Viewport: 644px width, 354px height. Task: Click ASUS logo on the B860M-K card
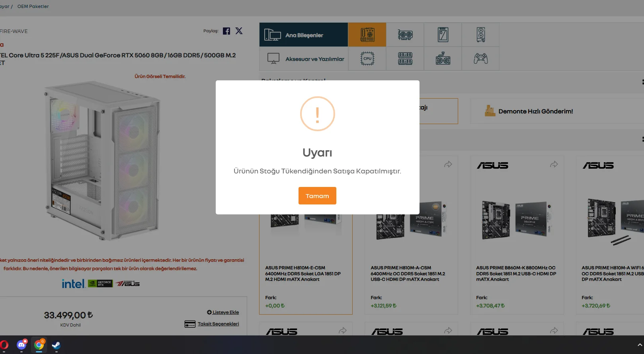point(493,165)
